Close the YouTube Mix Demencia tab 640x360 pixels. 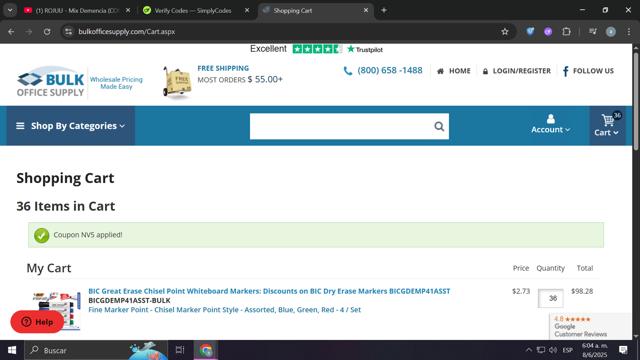coord(128,10)
